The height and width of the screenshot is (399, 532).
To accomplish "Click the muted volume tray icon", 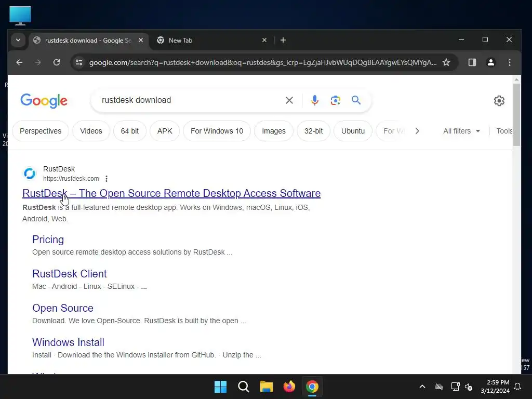I will point(469,387).
